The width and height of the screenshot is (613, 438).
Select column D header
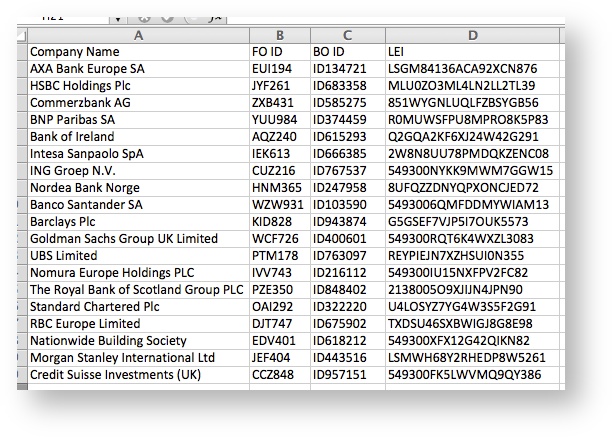[473, 36]
